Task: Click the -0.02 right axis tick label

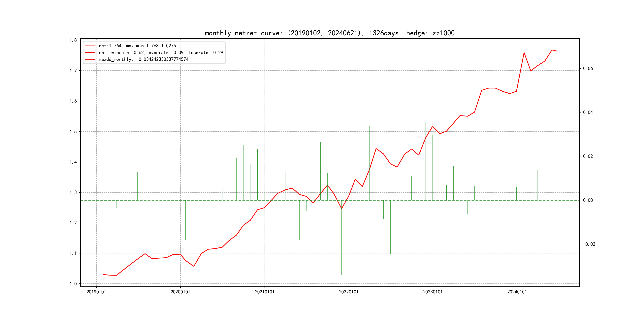Action: [589, 244]
